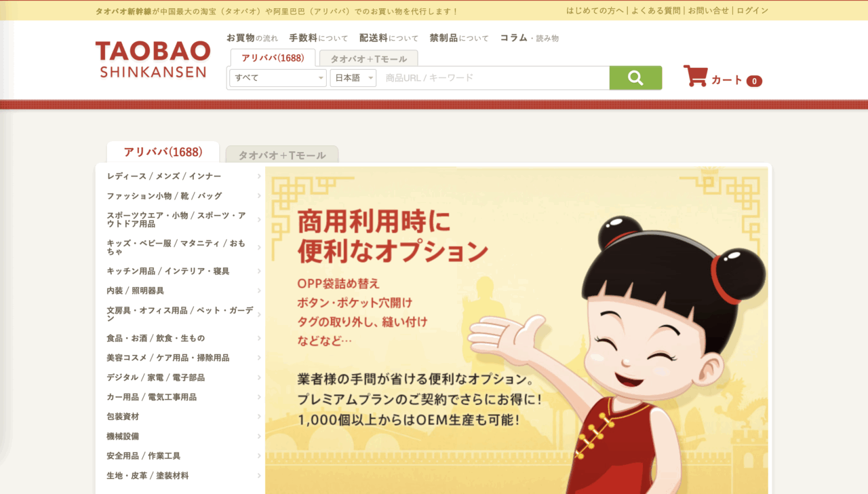Focus the 商品URL / キーワード search field
Image resolution: width=868 pixels, height=494 pixels.
(494, 78)
